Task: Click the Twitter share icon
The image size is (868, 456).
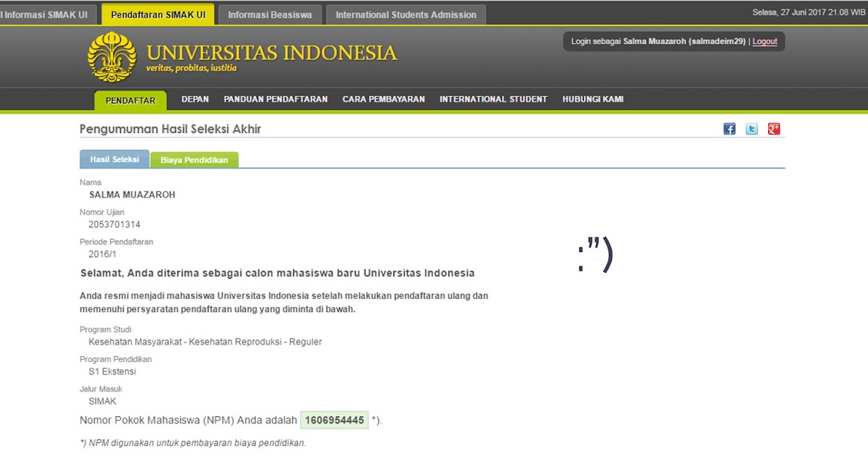Action: [752, 128]
